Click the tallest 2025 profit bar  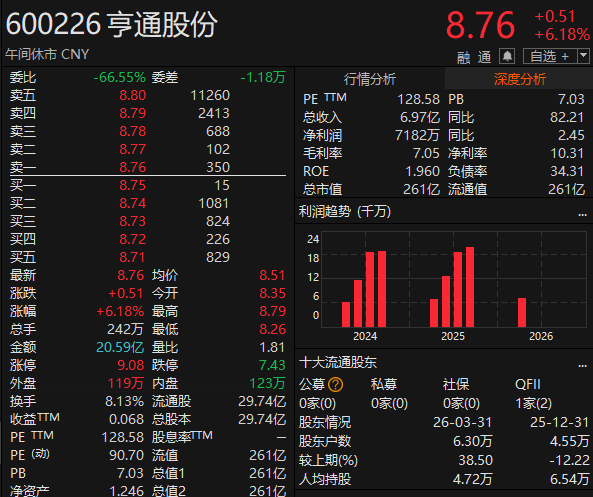(x=470, y=287)
